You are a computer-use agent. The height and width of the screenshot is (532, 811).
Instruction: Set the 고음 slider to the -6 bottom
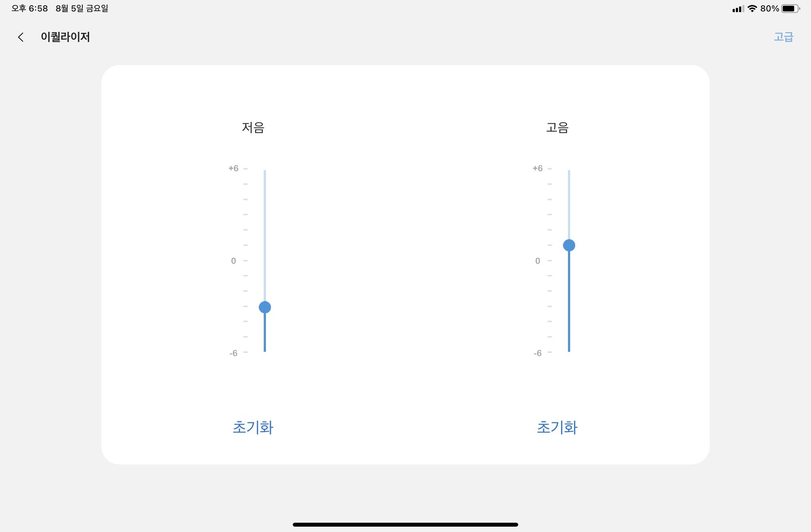tap(569, 351)
